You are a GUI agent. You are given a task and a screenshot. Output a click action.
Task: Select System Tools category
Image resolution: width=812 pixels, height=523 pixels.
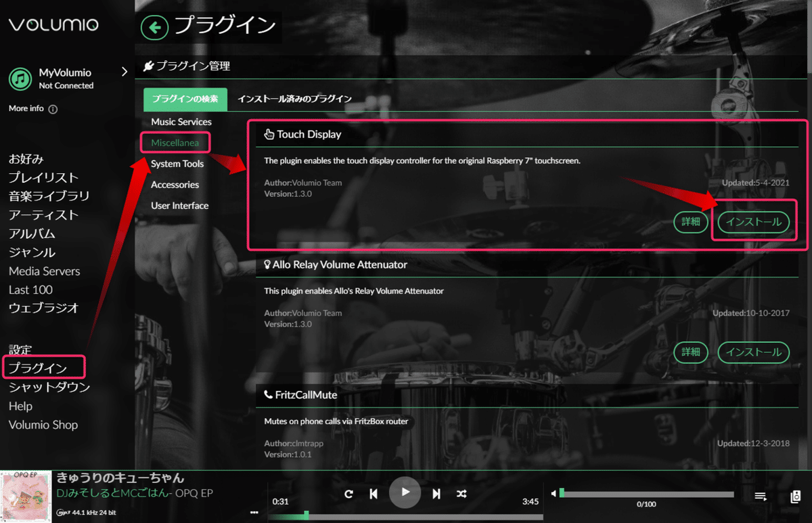[177, 164]
